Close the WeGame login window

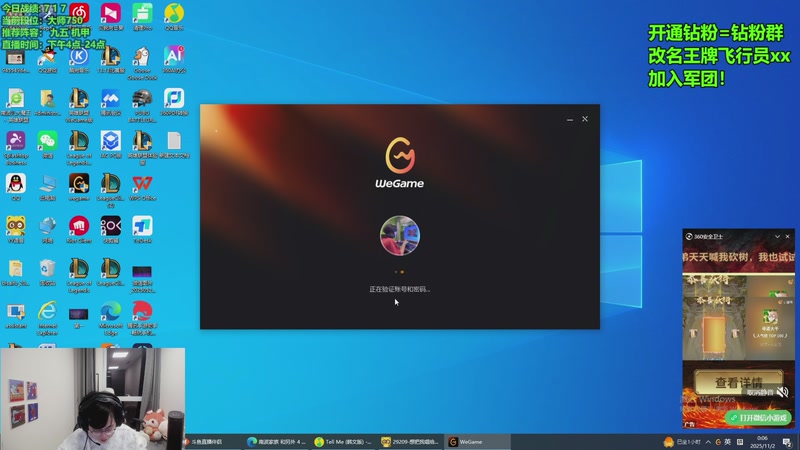585,119
